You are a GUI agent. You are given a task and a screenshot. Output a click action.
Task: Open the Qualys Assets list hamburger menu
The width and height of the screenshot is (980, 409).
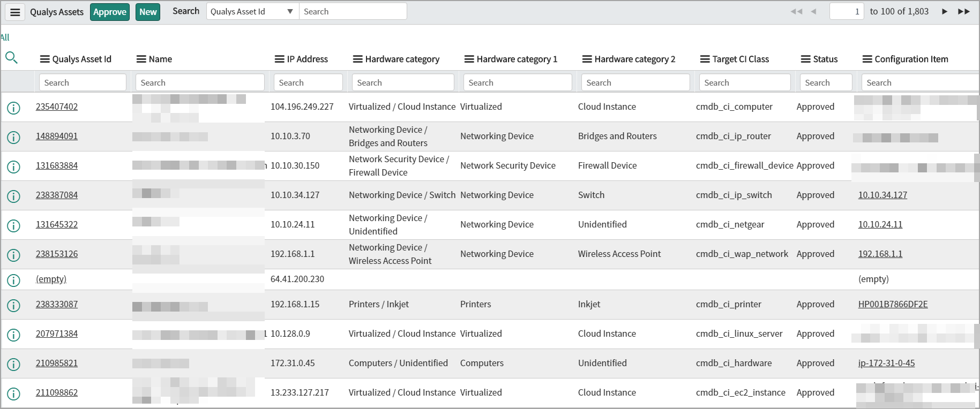[x=15, y=12]
